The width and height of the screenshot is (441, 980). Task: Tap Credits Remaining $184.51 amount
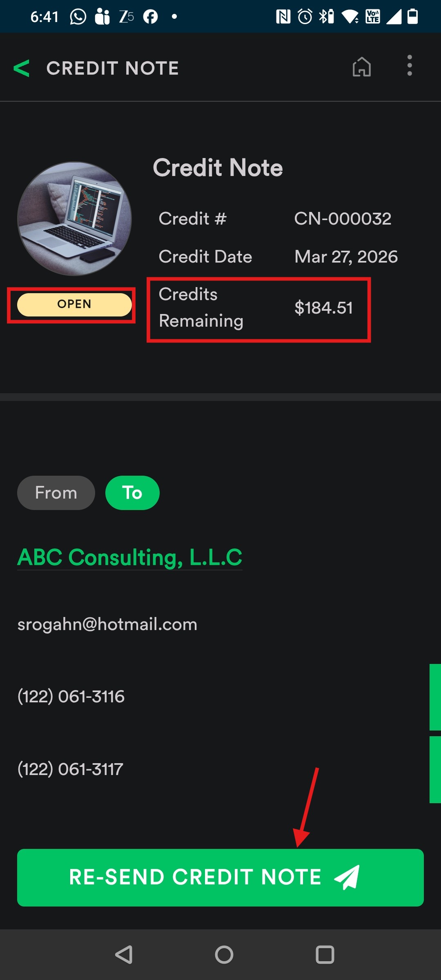pyautogui.click(x=323, y=308)
